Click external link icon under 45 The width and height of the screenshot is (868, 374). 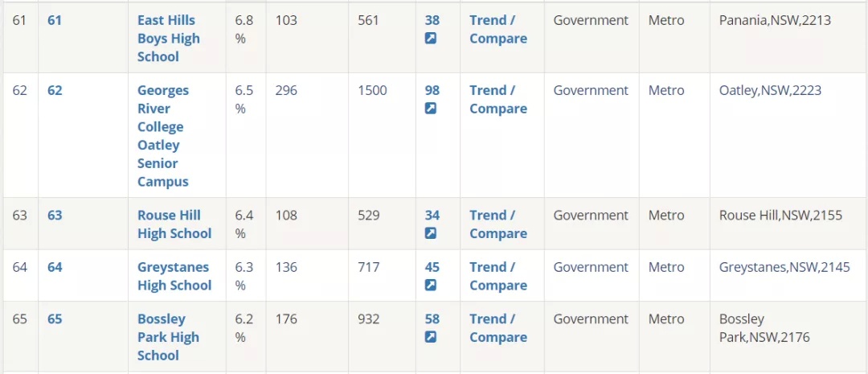(431, 285)
